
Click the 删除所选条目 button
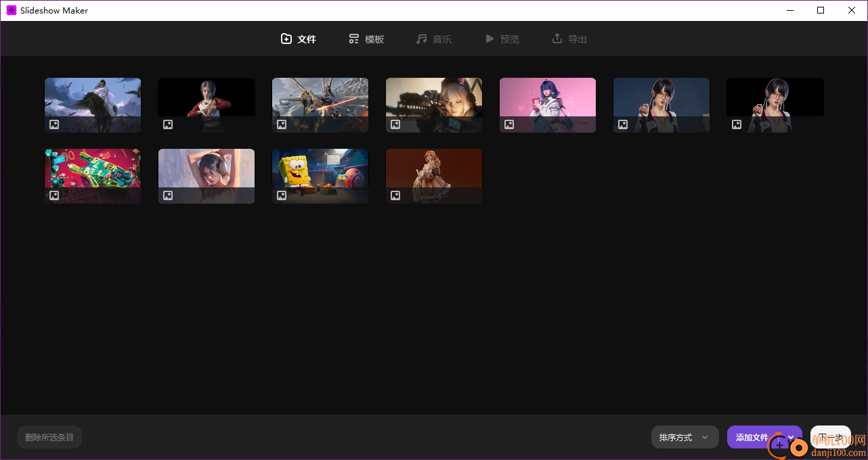click(49, 437)
